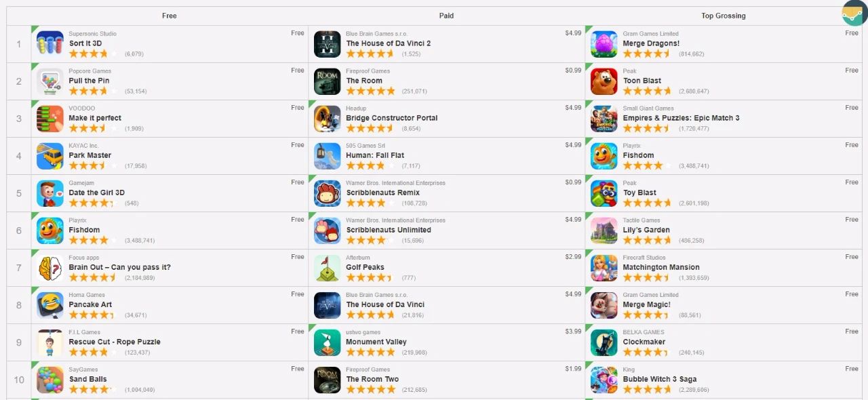868x400 pixels.
Task: Click the Park Master car icon
Action: (50, 156)
